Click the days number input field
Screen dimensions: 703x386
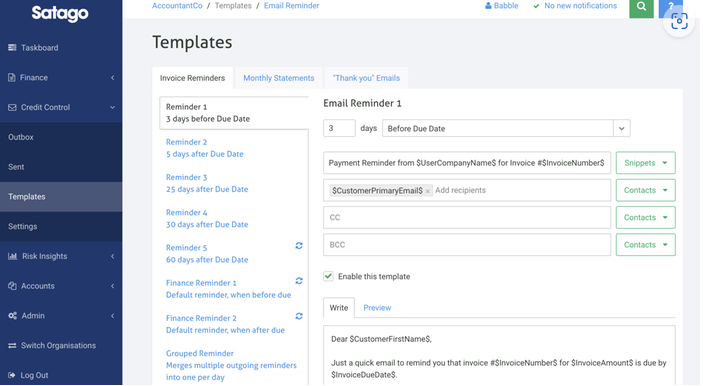coord(339,128)
